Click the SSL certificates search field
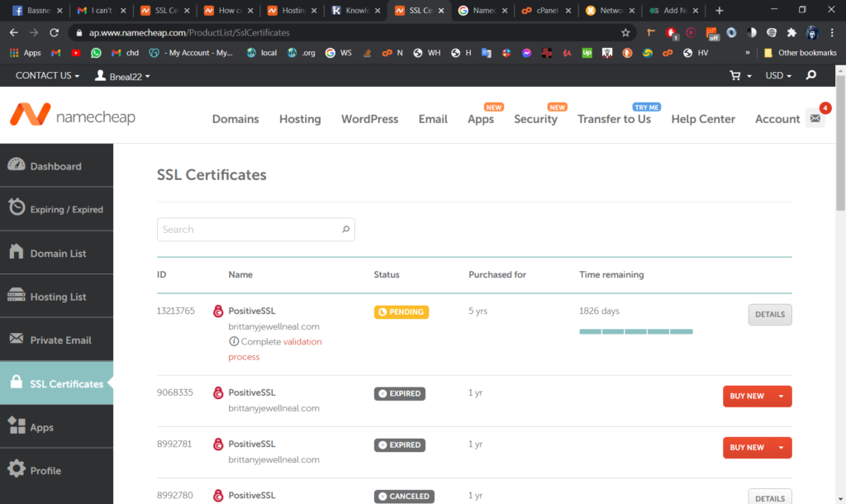This screenshot has width=846, height=504. click(x=248, y=230)
